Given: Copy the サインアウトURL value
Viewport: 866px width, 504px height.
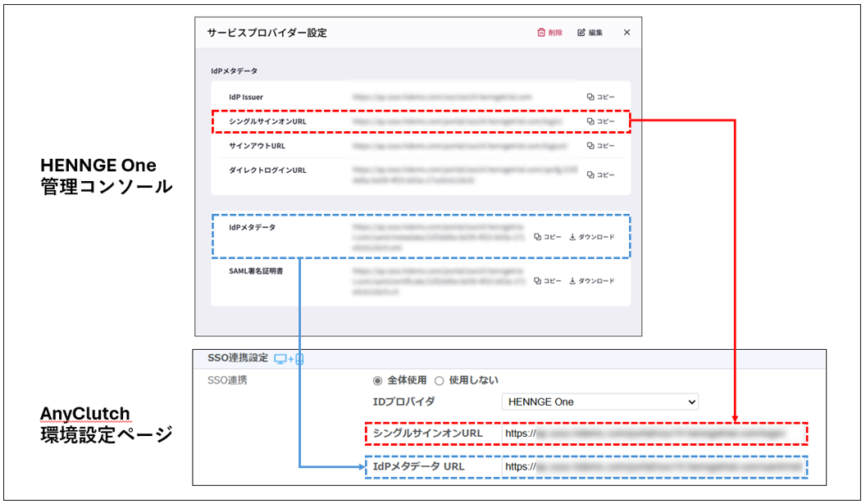Looking at the screenshot, I should pyautogui.click(x=601, y=146).
